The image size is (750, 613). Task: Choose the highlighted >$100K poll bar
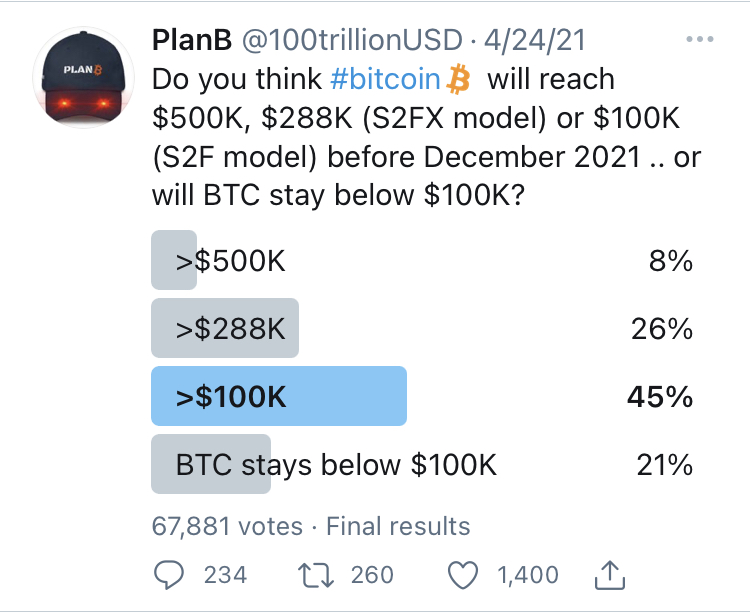click(x=278, y=396)
